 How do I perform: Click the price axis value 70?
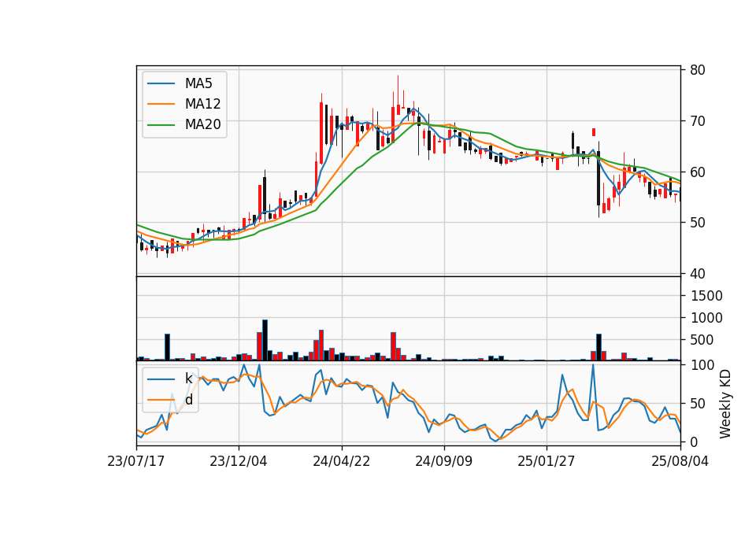coord(698,121)
